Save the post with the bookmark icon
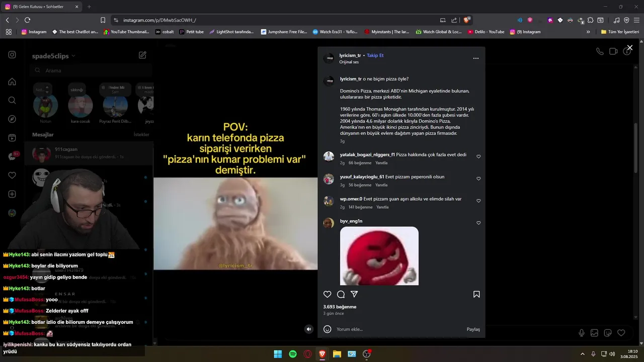The image size is (644, 362). tap(476, 294)
